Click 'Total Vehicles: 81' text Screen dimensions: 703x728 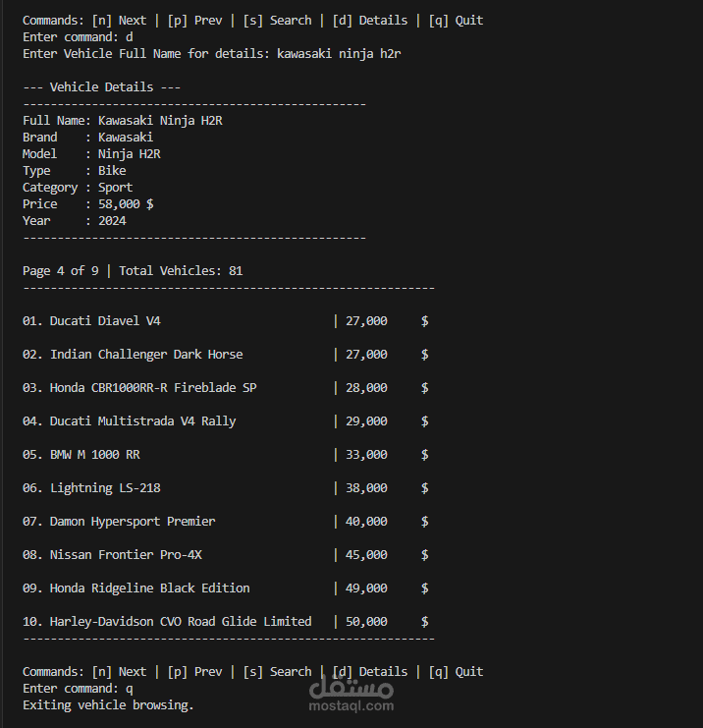[181, 271]
